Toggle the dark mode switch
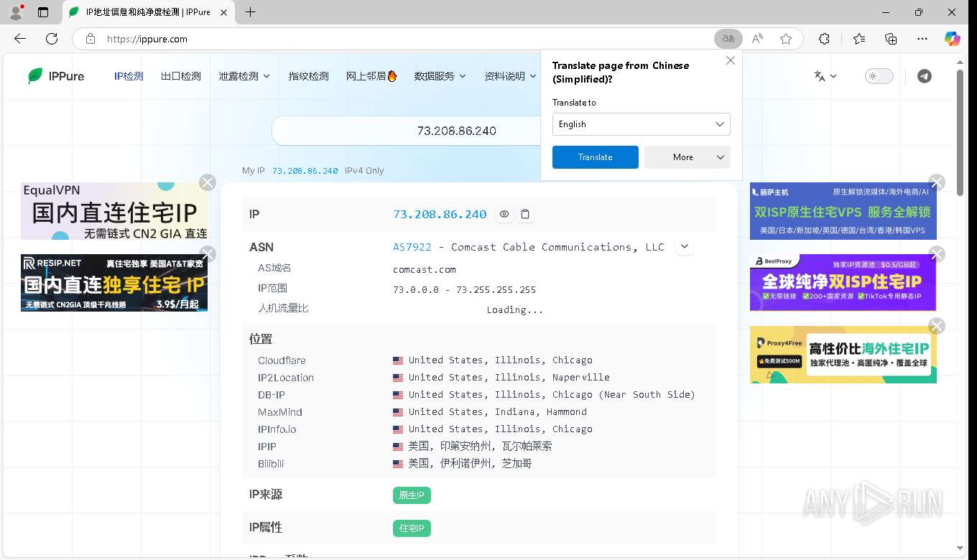977x560 pixels. (879, 76)
